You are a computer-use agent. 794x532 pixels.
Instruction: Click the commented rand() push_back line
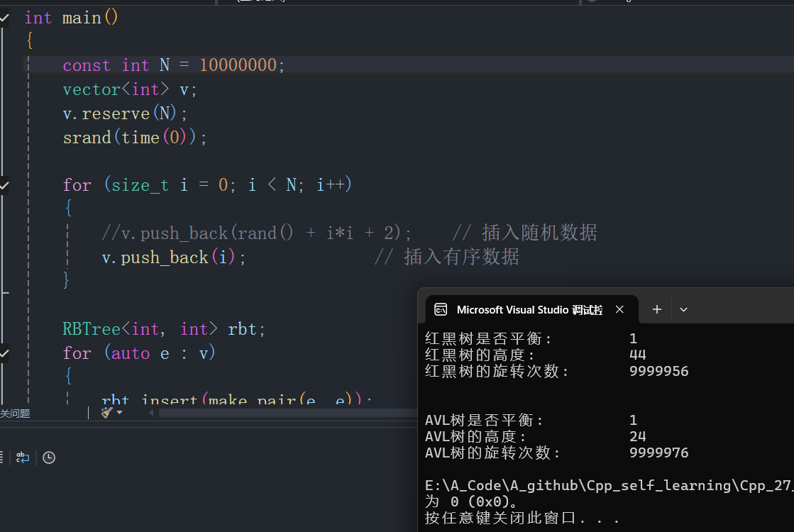[x=256, y=233]
